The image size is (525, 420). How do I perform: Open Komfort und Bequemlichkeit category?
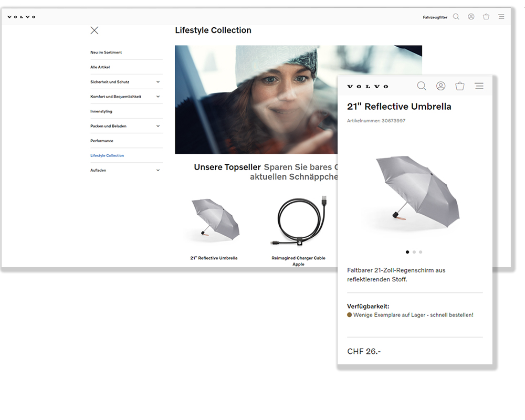116,97
